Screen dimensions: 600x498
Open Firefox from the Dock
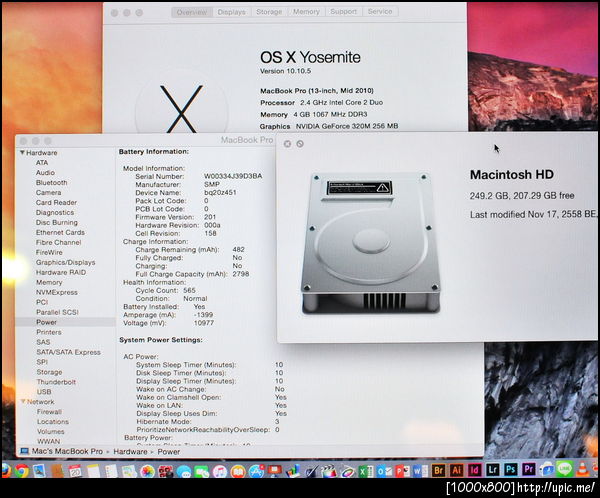click(x=6, y=471)
